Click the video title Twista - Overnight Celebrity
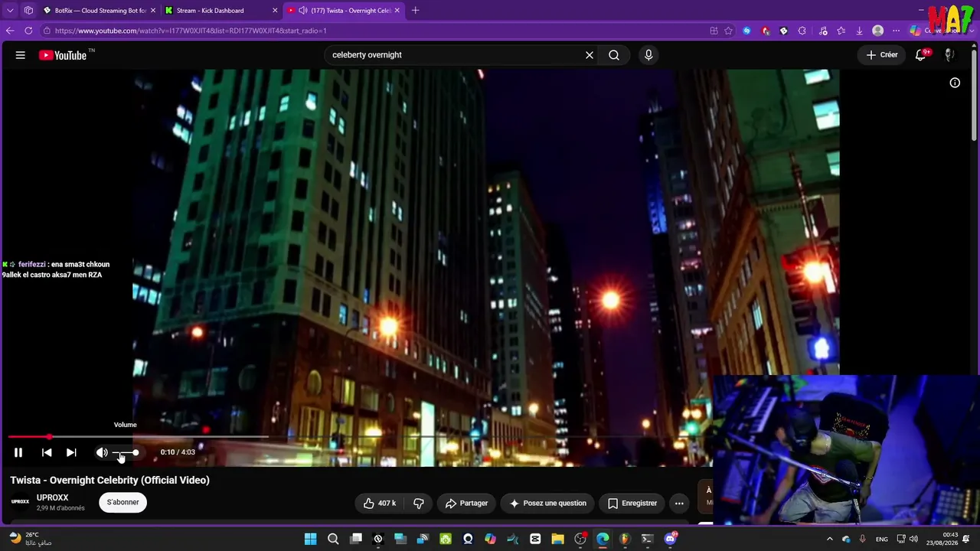 [109, 481]
